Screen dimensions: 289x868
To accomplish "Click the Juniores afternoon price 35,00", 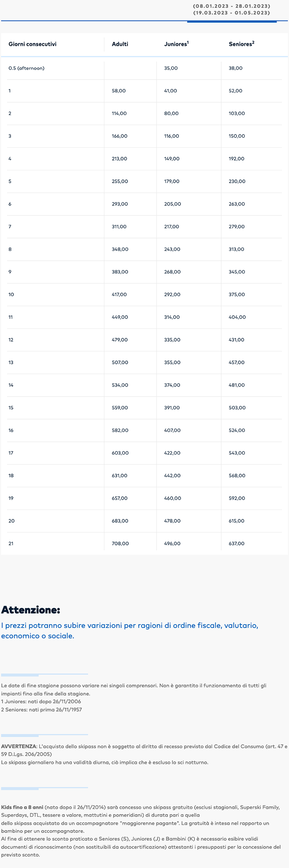I will point(171,68).
